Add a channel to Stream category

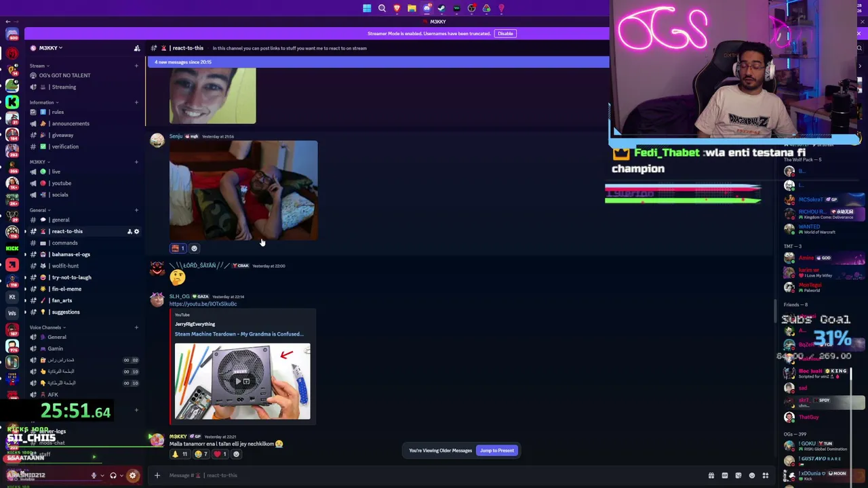[136, 66]
